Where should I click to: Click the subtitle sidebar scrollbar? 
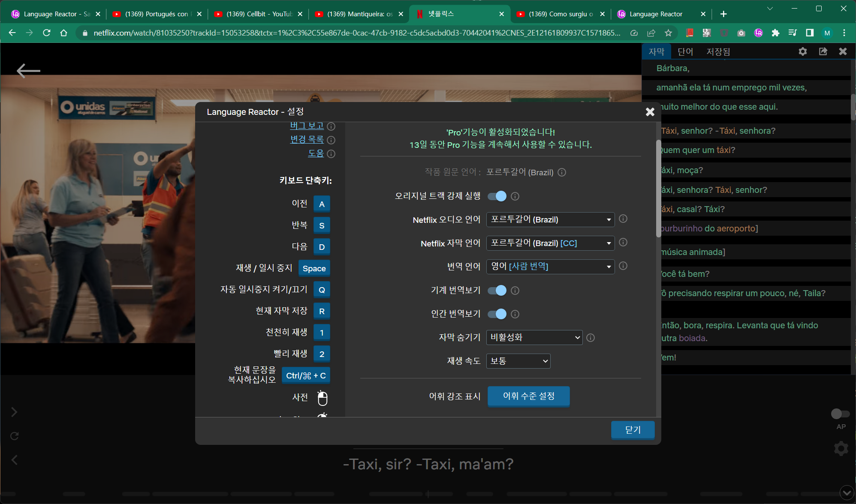pos(853,107)
